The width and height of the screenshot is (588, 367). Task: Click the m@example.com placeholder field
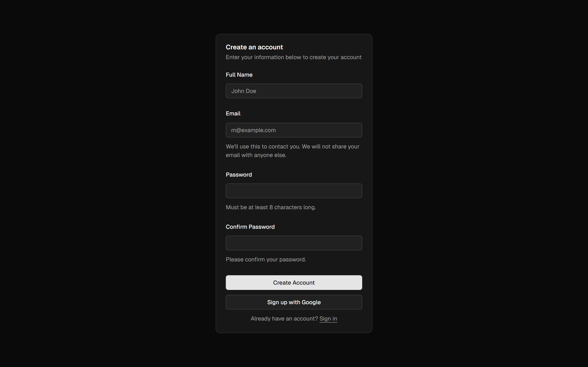pyautogui.click(x=294, y=130)
